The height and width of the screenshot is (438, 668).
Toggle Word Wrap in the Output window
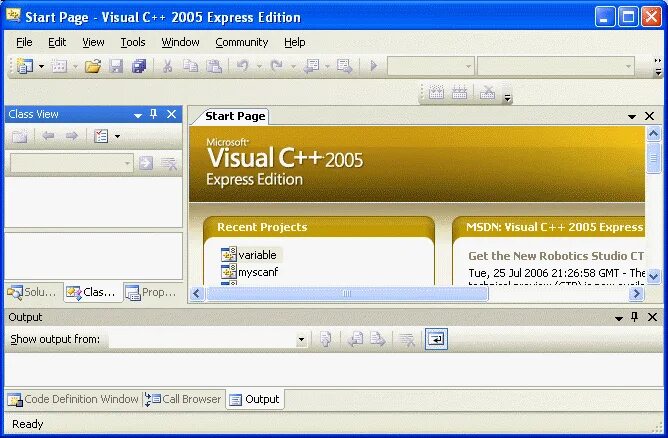(436, 339)
